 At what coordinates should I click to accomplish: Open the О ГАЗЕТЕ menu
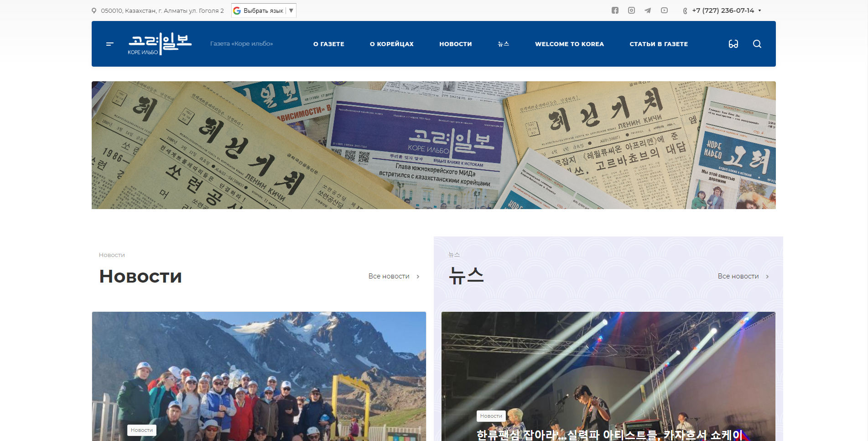pyautogui.click(x=329, y=44)
